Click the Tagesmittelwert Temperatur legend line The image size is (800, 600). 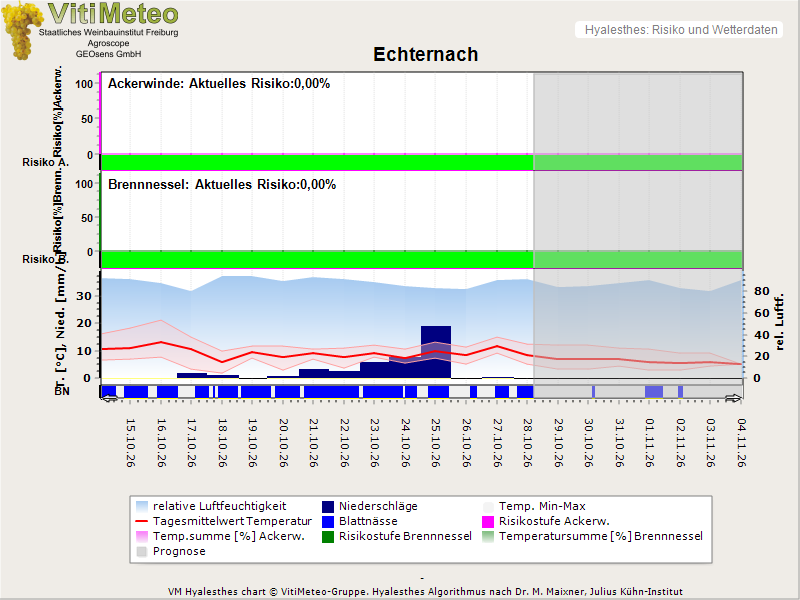tap(142, 521)
